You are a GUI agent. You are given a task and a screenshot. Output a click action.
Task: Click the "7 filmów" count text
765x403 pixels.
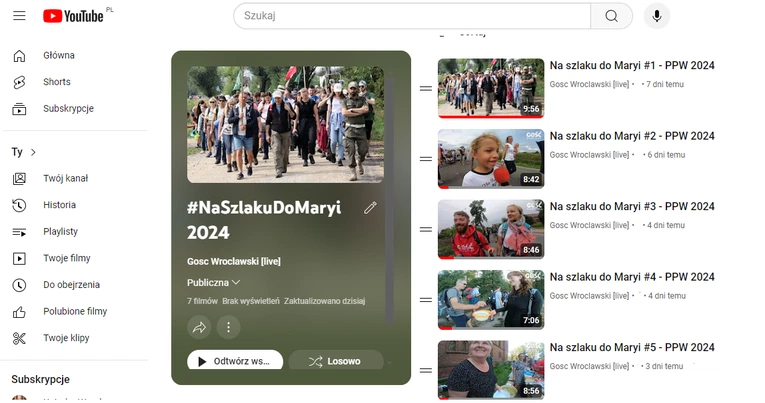pos(202,301)
